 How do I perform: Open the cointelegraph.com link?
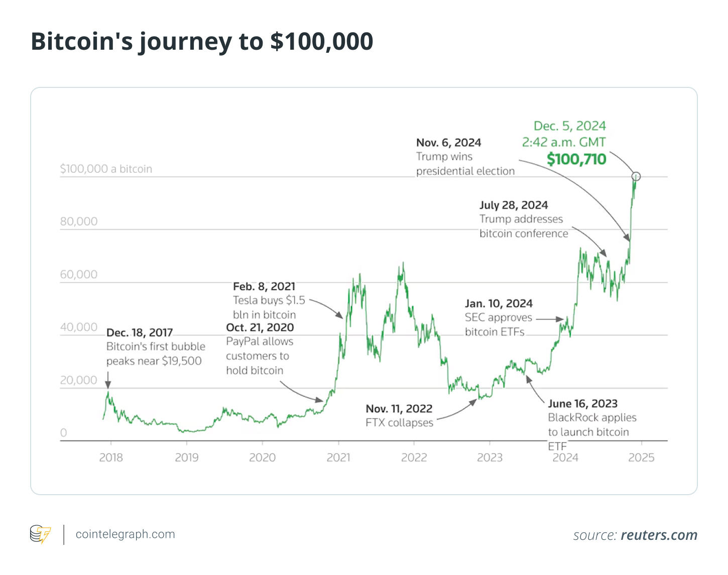click(x=125, y=534)
